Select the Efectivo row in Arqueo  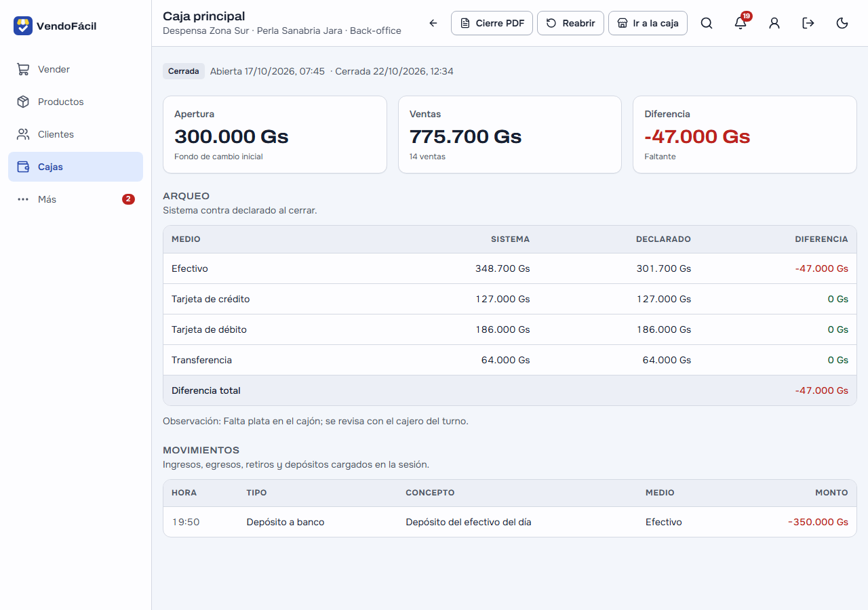[510, 268]
